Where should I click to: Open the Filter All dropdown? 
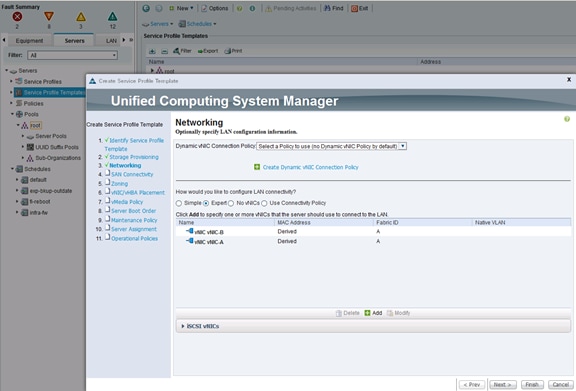(x=72, y=55)
